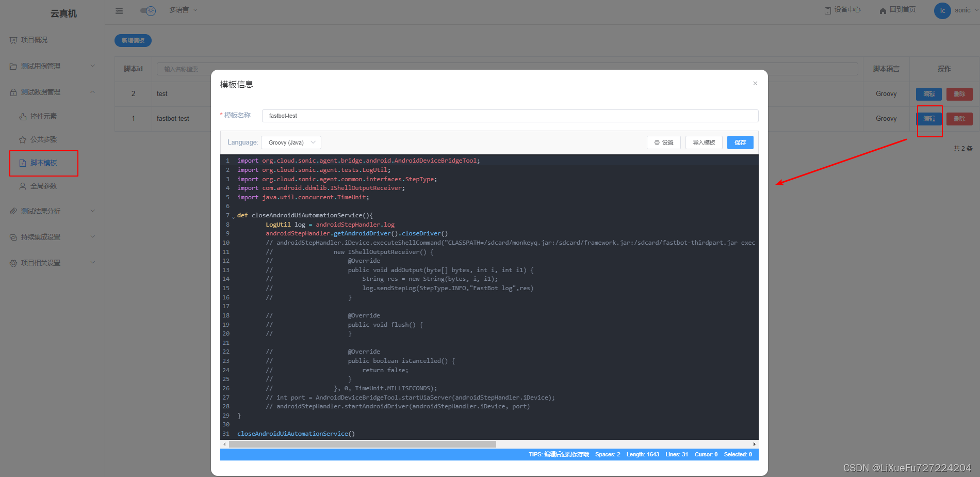Viewport: 980px width, 477px height.
Task: Click the 脚本语言 column header
Action: (x=886, y=69)
